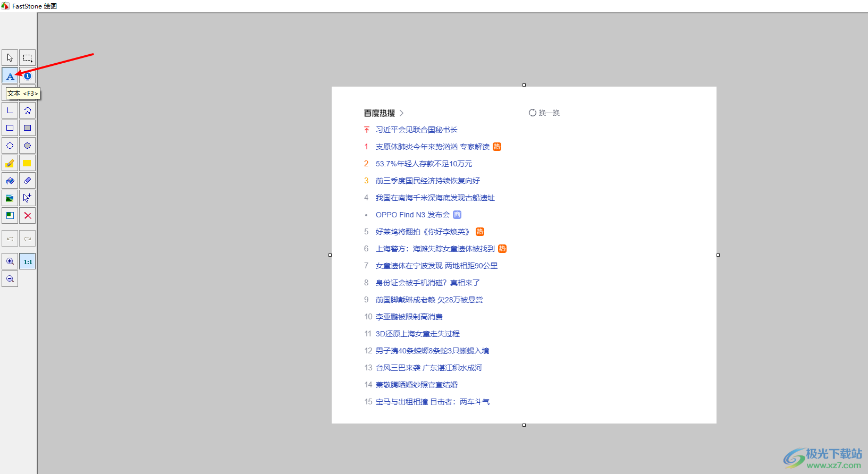The width and height of the screenshot is (868, 474).
Task: Select the L-shaped line tool
Action: [x=10, y=111]
